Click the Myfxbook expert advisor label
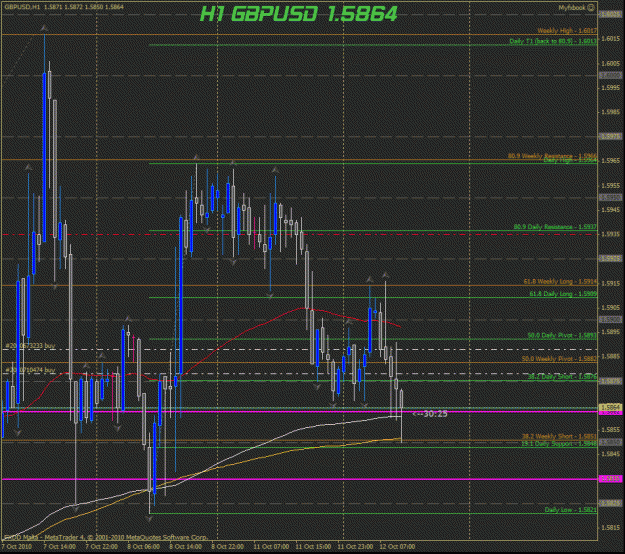This screenshot has height=554, width=625. [x=572, y=8]
